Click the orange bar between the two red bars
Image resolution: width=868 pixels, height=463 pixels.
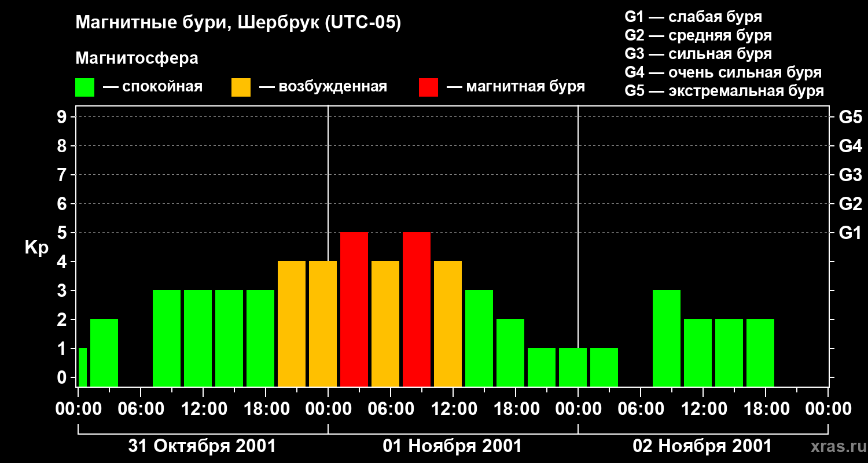coord(385,324)
